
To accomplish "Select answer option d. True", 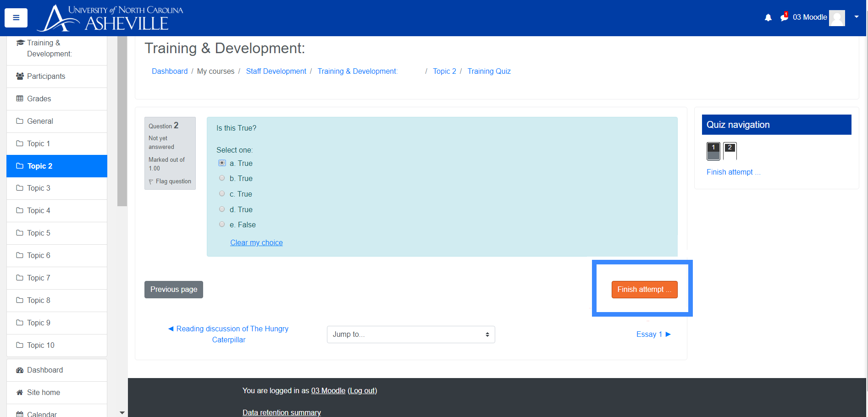I will [x=222, y=209].
